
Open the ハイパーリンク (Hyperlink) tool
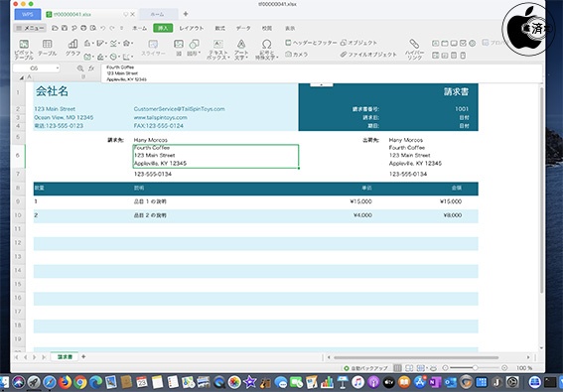point(414,50)
